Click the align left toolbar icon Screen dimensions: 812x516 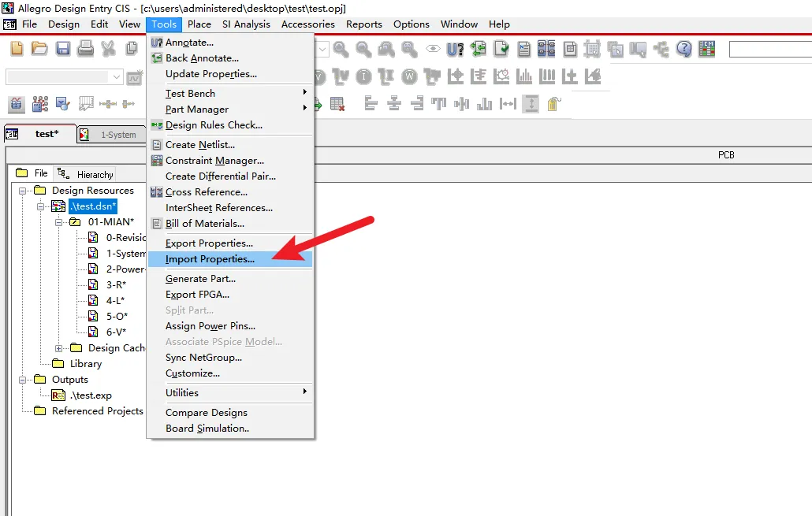pos(371,104)
